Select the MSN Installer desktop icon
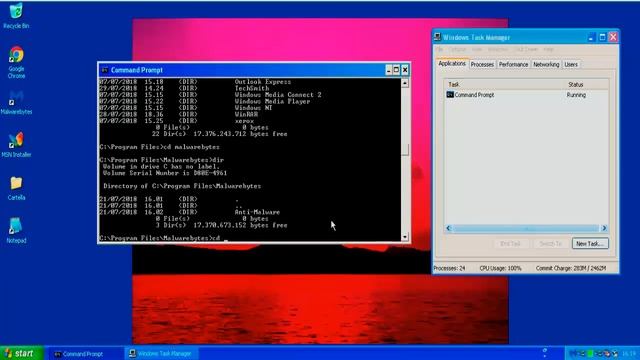 click(x=16, y=145)
